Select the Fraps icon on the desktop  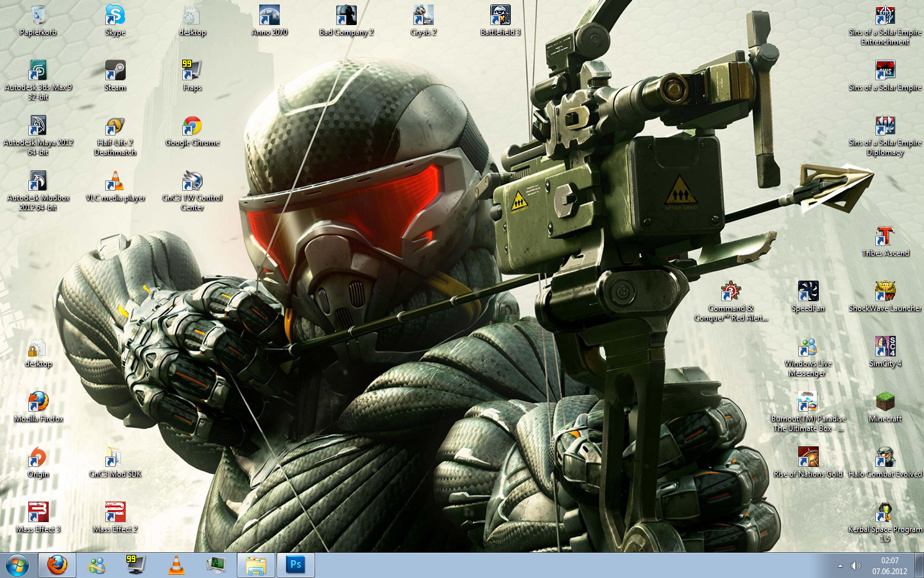point(192,76)
